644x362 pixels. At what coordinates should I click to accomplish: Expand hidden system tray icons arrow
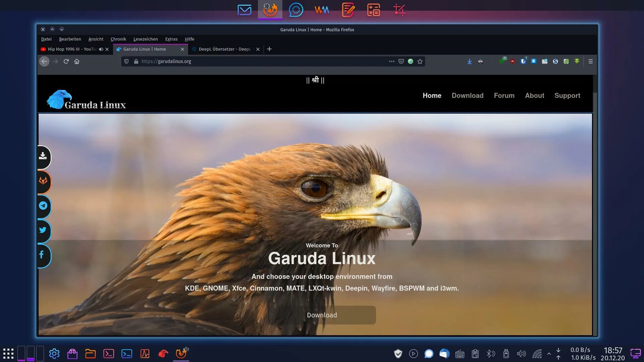click(549, 354)
